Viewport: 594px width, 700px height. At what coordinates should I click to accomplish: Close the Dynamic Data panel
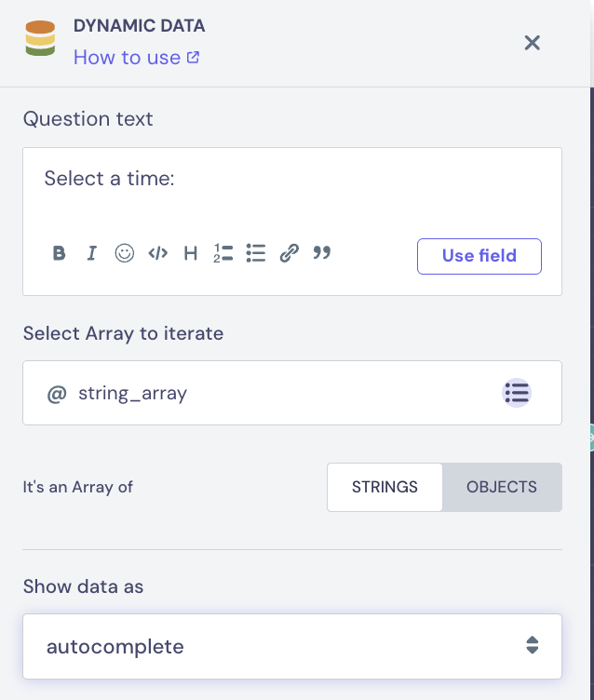pos(533,42)
